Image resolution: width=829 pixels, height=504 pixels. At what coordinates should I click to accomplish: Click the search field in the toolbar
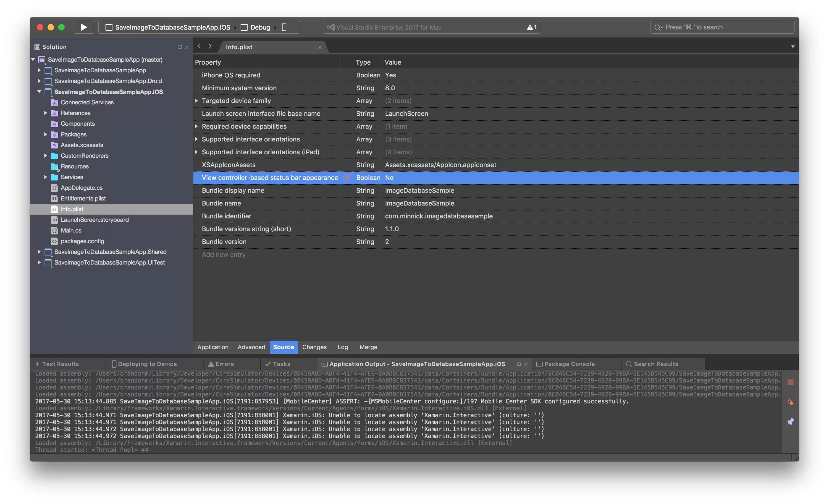[722, 27]
